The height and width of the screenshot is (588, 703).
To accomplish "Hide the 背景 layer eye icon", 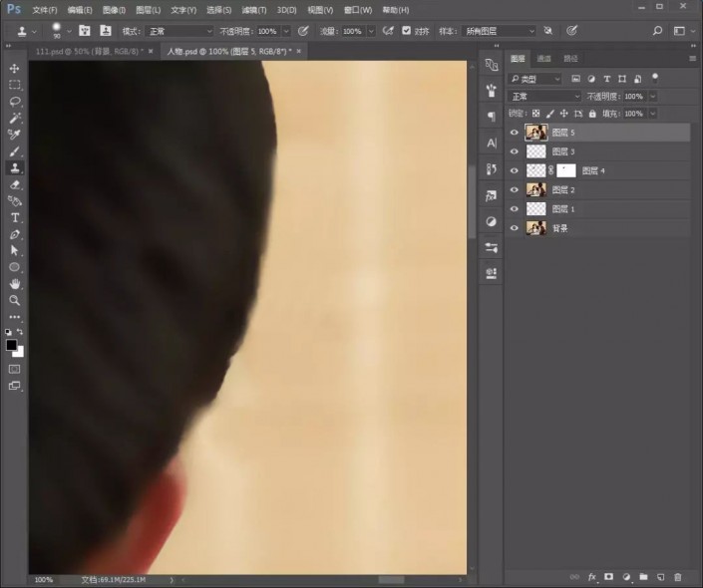I will [515, 228].
